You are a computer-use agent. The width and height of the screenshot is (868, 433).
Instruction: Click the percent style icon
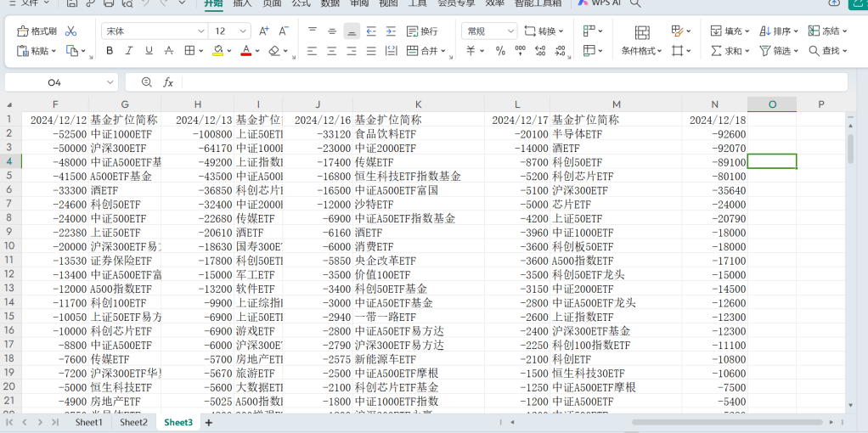click(499, 51)
